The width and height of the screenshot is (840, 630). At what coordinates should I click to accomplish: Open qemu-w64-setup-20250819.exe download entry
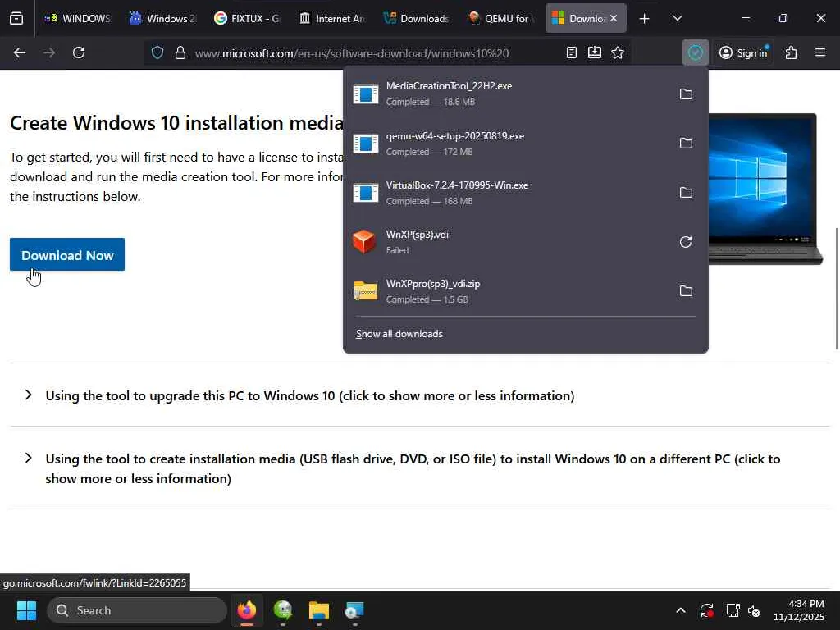coord(509,144)
